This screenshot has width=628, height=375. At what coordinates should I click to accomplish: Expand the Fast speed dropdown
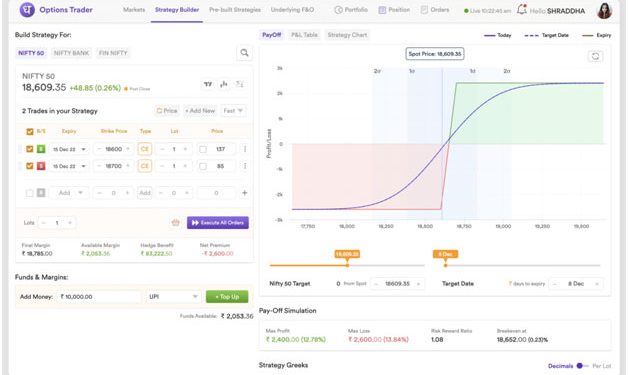[x=233, y=111]
